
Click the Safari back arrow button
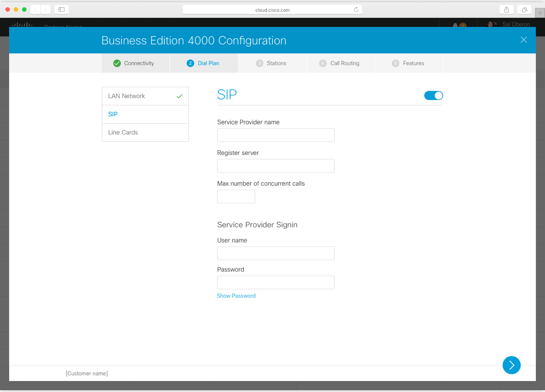point(35,9)
